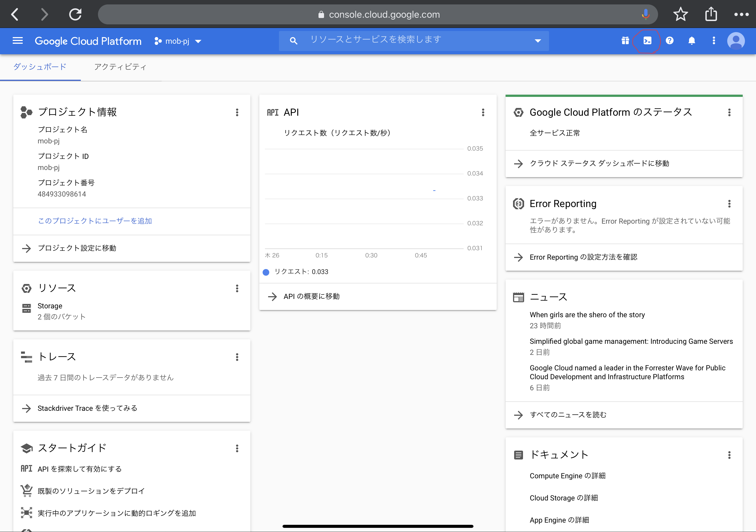Screen dimensions: 756x532
Task: Tap the voice search microphone
Action: point(645,14)
